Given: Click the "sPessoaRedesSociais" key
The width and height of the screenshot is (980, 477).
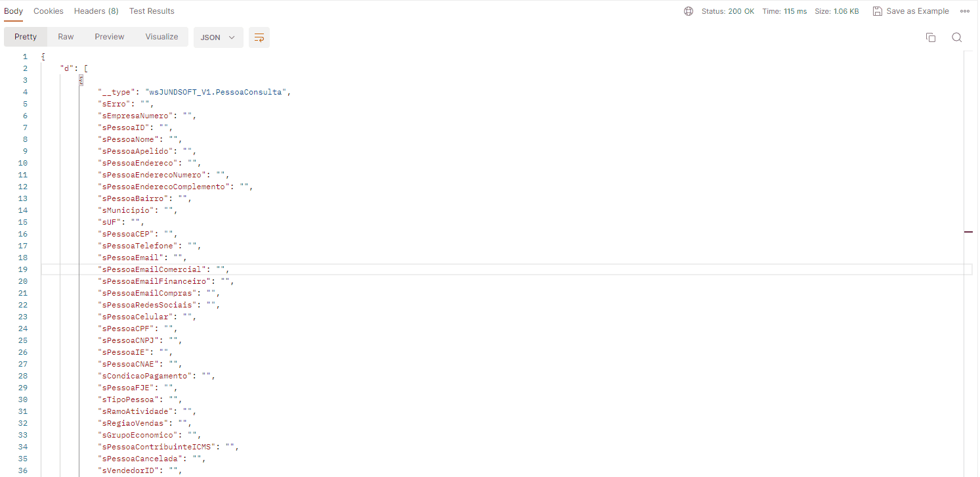Looking at the screenshot, I should tap(147, 305).
